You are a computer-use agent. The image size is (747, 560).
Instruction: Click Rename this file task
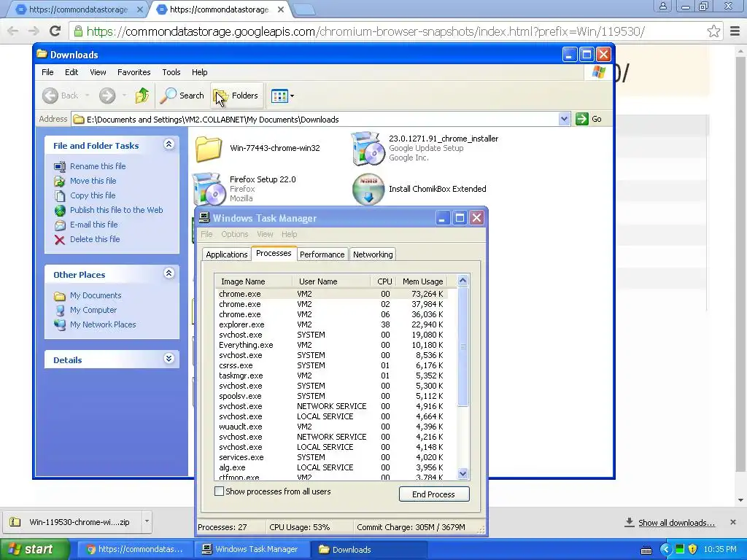click(x=98, y=166)
